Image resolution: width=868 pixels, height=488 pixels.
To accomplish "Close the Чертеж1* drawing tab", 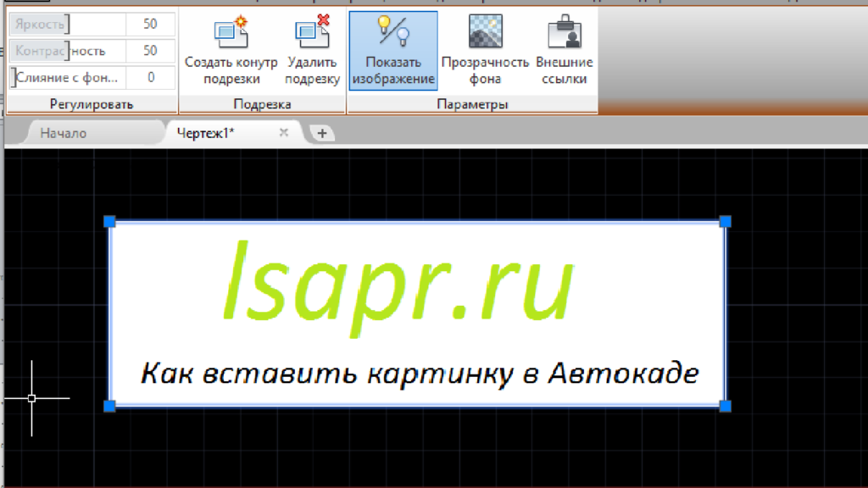I will point(284,132).
